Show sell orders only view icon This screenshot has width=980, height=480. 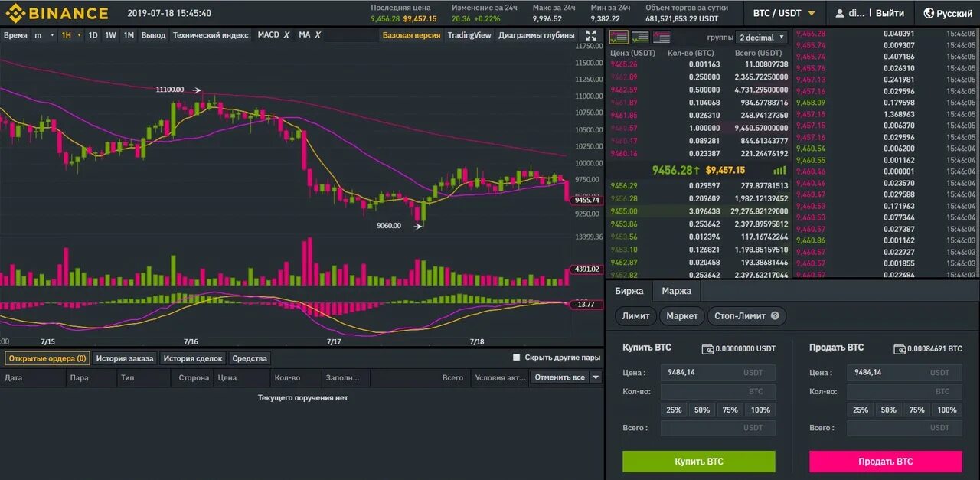click(661, 37)
